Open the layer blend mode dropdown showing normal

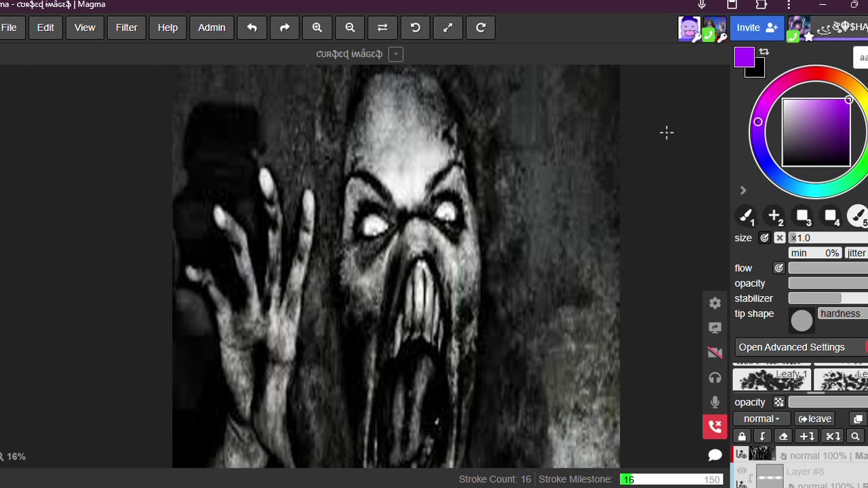pos(762,419)
